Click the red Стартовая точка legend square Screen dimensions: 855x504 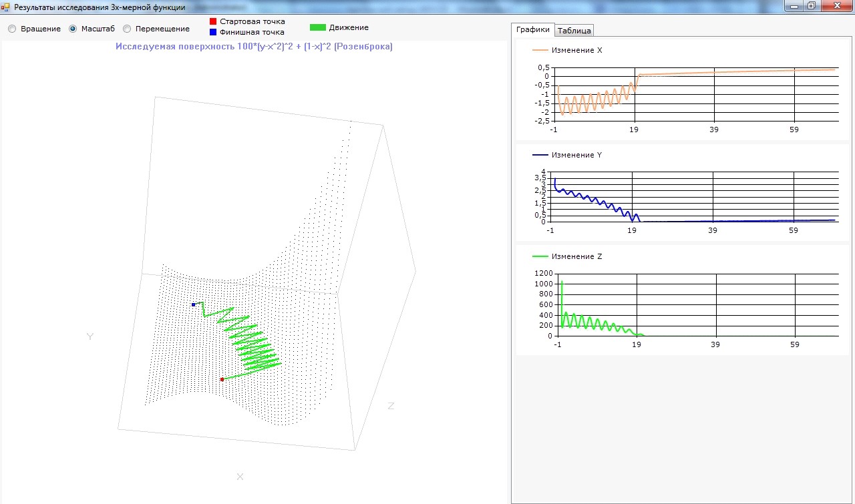pyautogui.click(x=213, y=21)
